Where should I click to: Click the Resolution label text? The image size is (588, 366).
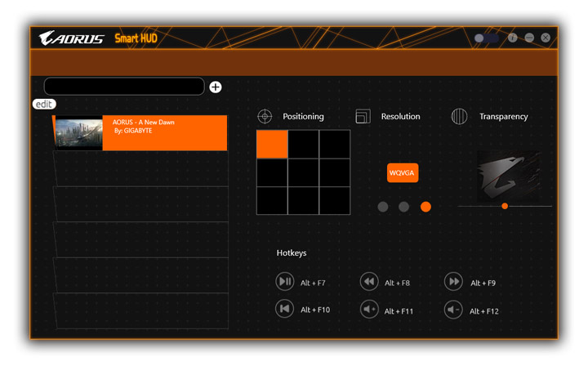(400, 117)
